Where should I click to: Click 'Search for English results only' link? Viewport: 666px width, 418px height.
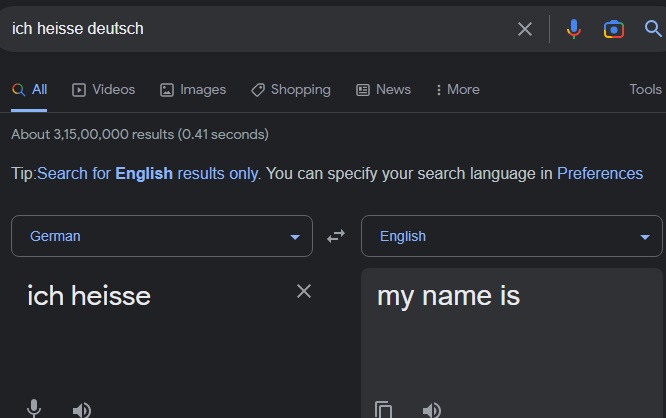click(147, 174)
